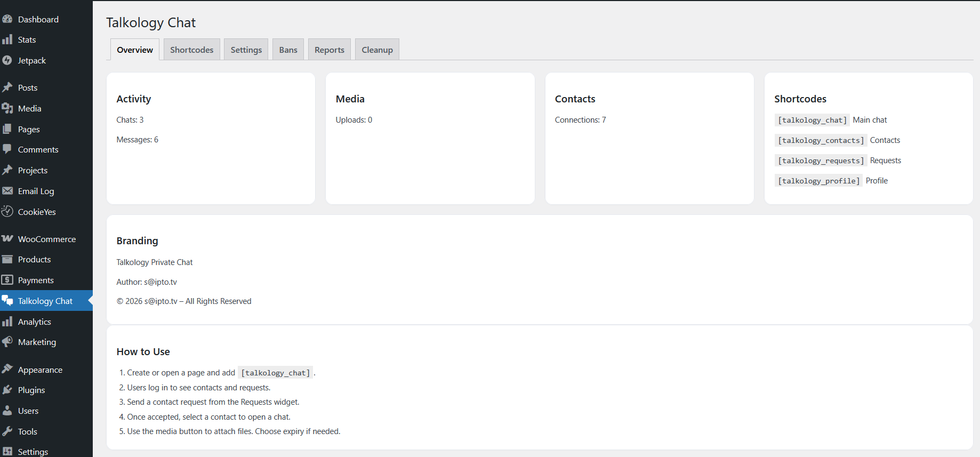
Task: Open Payments in the admin sidebar
Action: coord(36,280)
